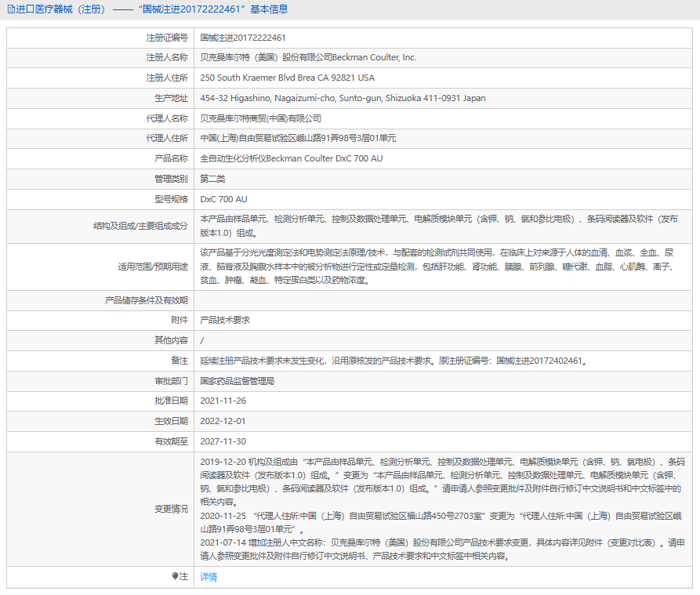Screen dimensions: 700x595
Task: Click the approval date 2021-11-26
Action: tap(223, 401)
